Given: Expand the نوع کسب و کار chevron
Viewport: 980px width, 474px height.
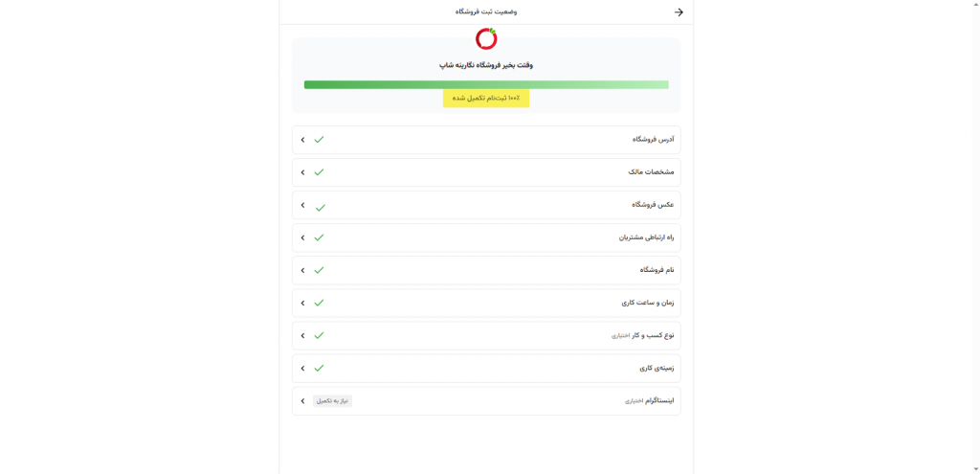Looking at the screenshot, I should pyautogui.click(x=302, y=336).
